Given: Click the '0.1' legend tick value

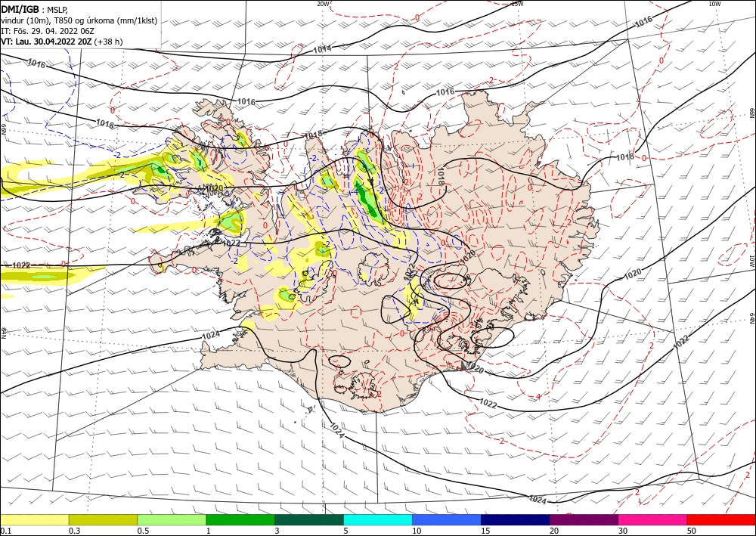Looking at the screenshot, I should click(x=5, y=531).
